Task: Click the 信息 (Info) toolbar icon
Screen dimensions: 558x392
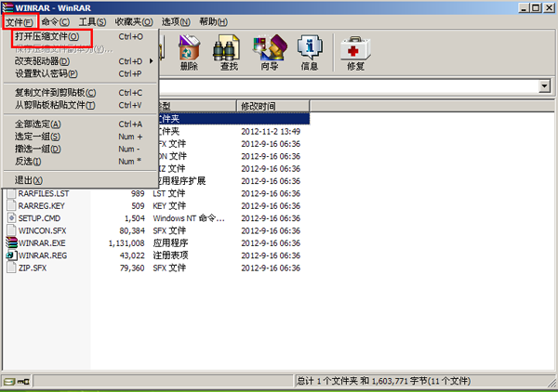Action: 310,52
